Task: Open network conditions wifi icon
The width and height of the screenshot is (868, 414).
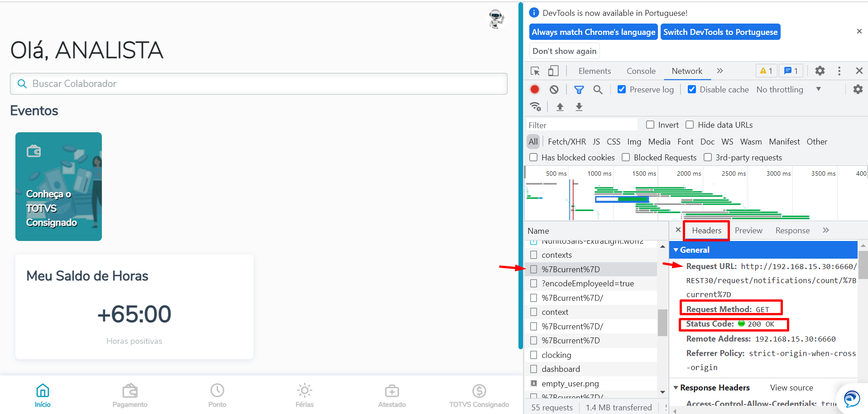Action: click(x=536, y=107)
